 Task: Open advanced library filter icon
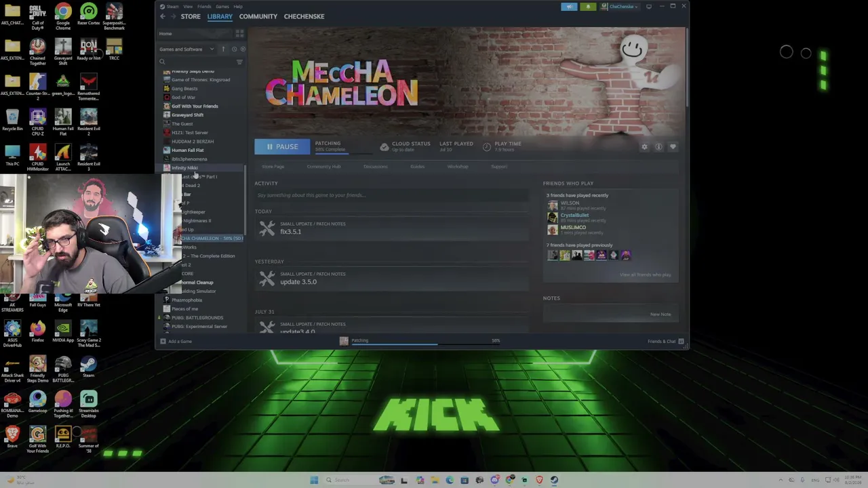tap(239, 62)
